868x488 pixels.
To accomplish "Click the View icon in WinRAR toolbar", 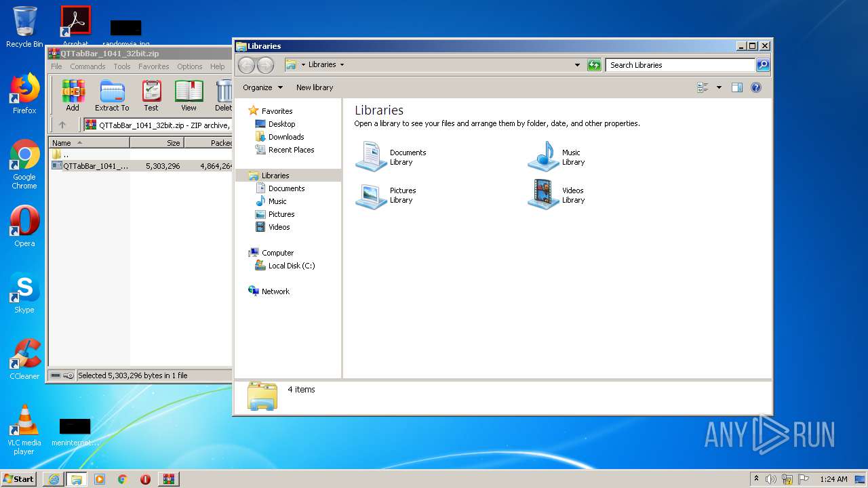I will coord(189,95).
